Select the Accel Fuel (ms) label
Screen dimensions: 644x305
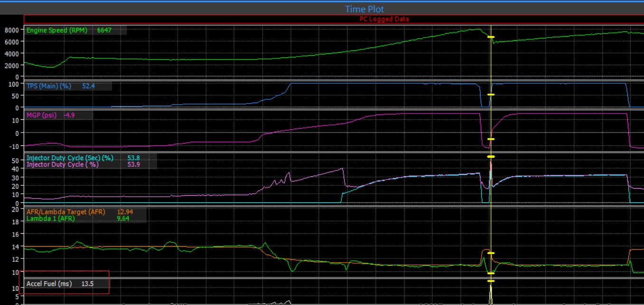pyautogui.click(x=49, y=284)
